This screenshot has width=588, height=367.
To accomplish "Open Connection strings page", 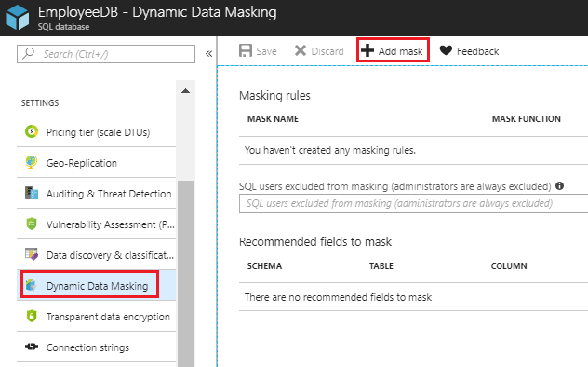I will tap(97, 347).
